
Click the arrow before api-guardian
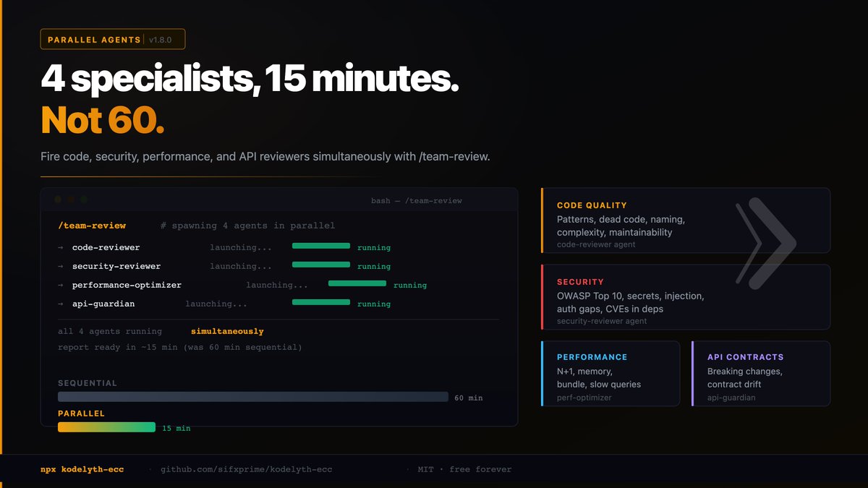[61, 304]
